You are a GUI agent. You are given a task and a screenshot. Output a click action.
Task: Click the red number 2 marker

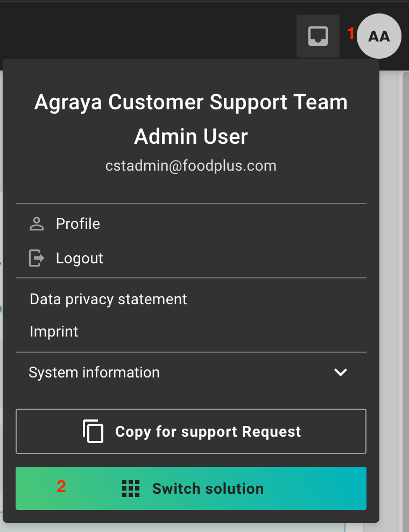(x=61, y=487)
